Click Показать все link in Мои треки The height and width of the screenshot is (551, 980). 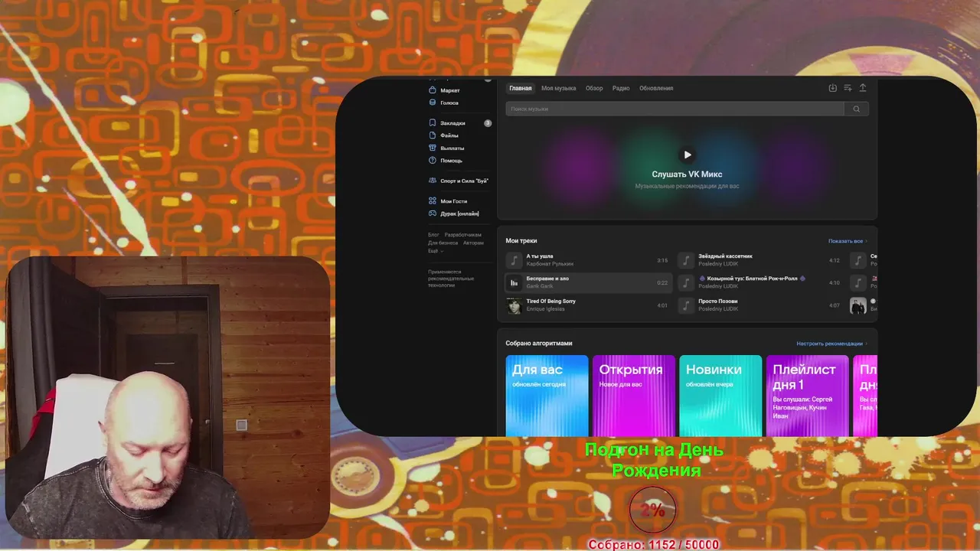point(848,241)
